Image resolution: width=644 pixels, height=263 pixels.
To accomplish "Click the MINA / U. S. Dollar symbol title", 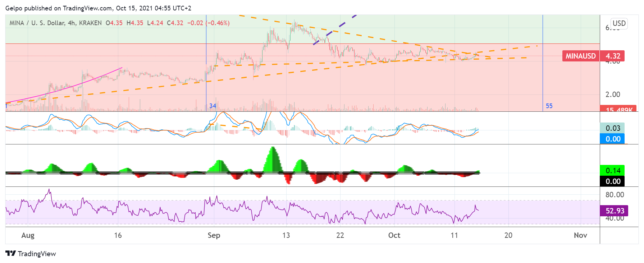I will [x=55, y=23].
